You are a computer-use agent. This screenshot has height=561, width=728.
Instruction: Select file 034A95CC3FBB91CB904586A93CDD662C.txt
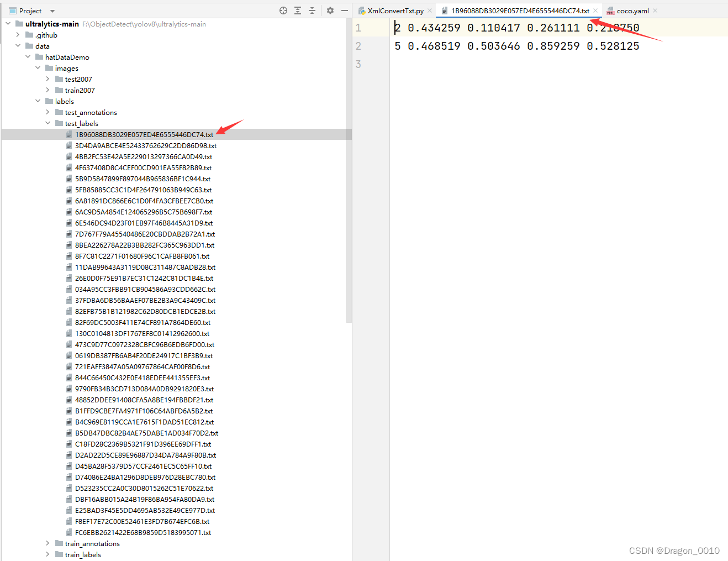tap(145, 289)
